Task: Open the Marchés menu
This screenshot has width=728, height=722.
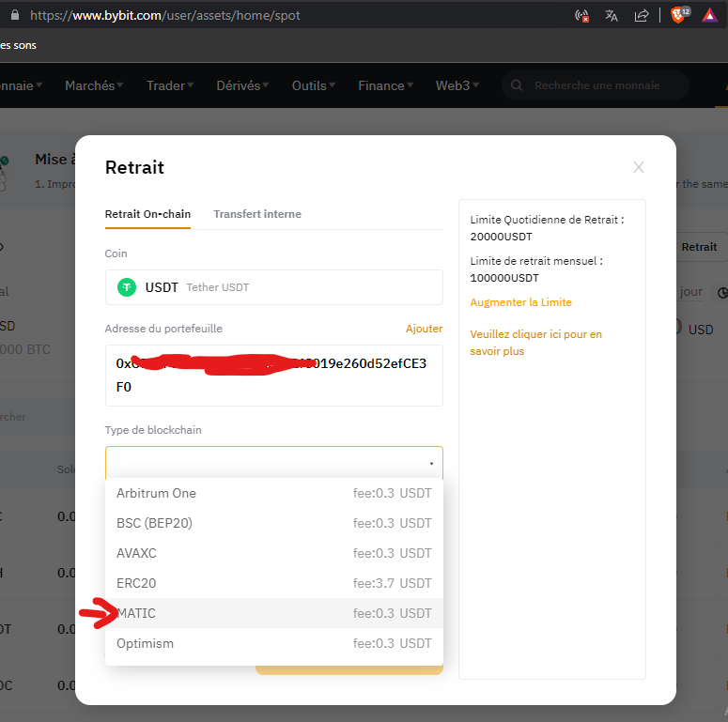Action: [x=89, y=85]
